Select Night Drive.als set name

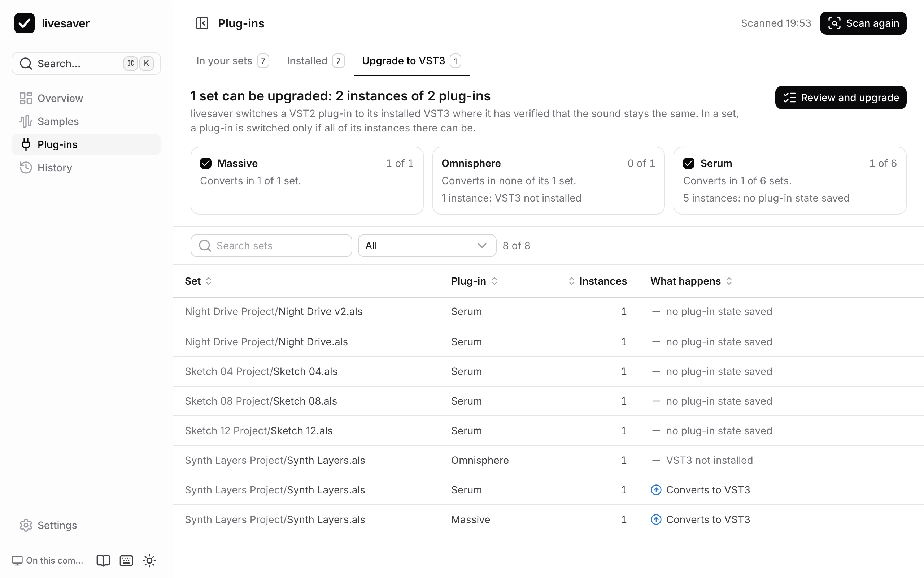pyautogui.click(x=313, y=342)
